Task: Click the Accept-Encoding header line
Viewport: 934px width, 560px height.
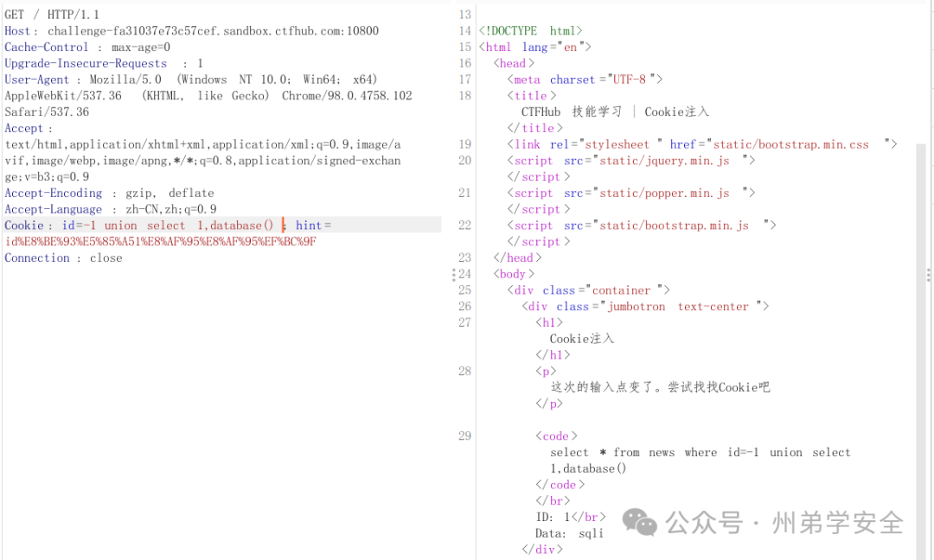Action: pos(109,193)
